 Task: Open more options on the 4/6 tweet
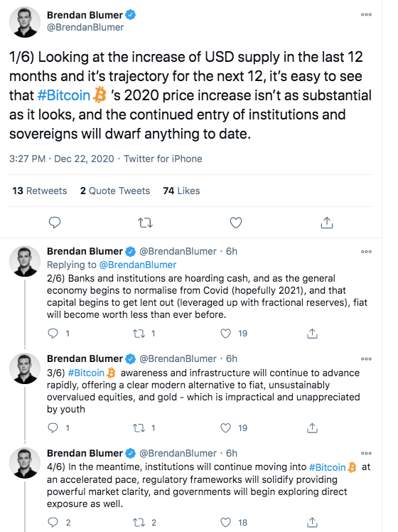pos(366,453)
